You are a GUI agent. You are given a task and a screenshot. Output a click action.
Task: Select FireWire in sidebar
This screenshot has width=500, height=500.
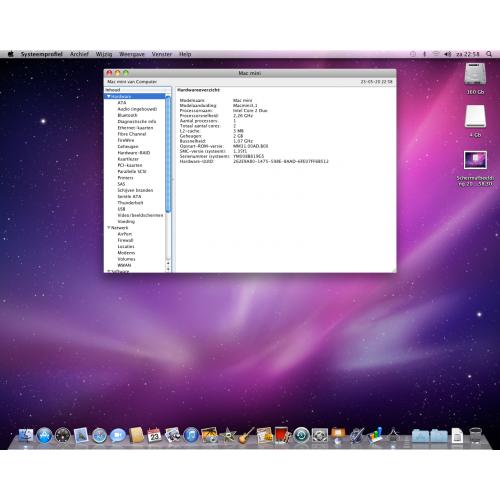(126, 140)
